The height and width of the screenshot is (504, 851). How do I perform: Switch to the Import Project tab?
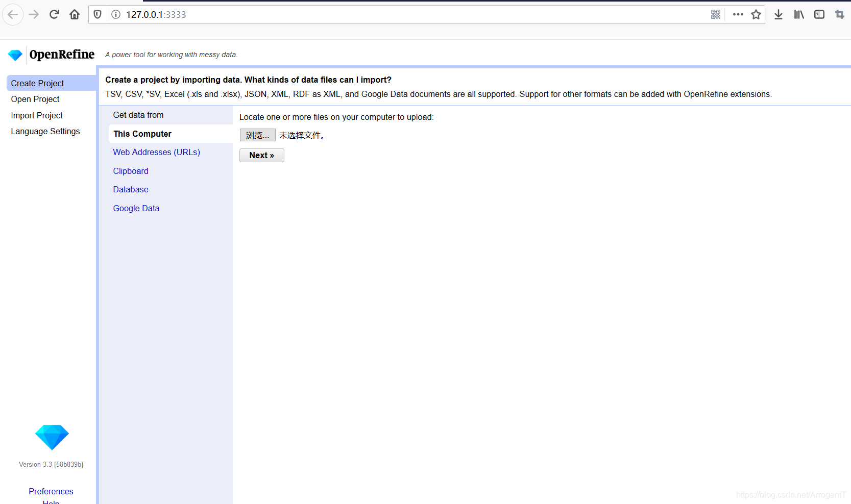[x=37, y=115]
